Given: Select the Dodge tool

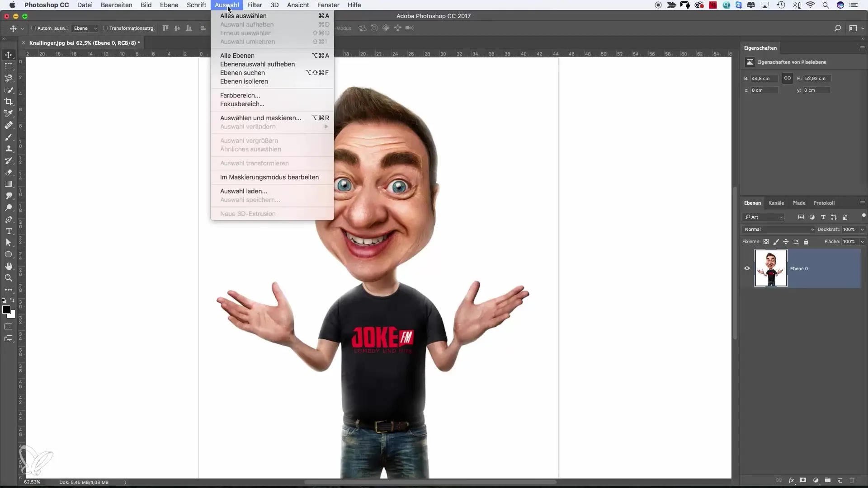Looking at the screenshot, I should (9, 207).
